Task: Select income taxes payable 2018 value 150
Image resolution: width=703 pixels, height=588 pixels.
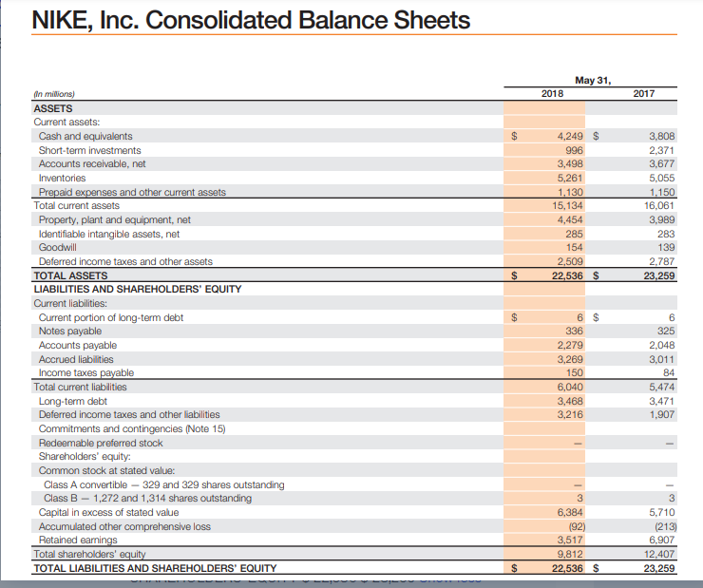Action: click(x=574, y=373)
